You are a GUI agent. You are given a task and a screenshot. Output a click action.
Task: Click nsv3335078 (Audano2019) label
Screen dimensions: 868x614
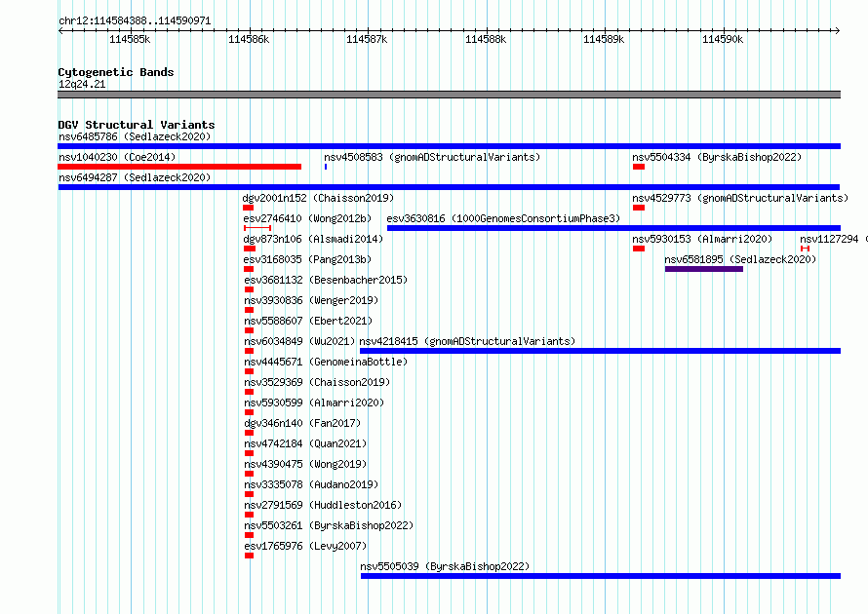coord(311,484)
